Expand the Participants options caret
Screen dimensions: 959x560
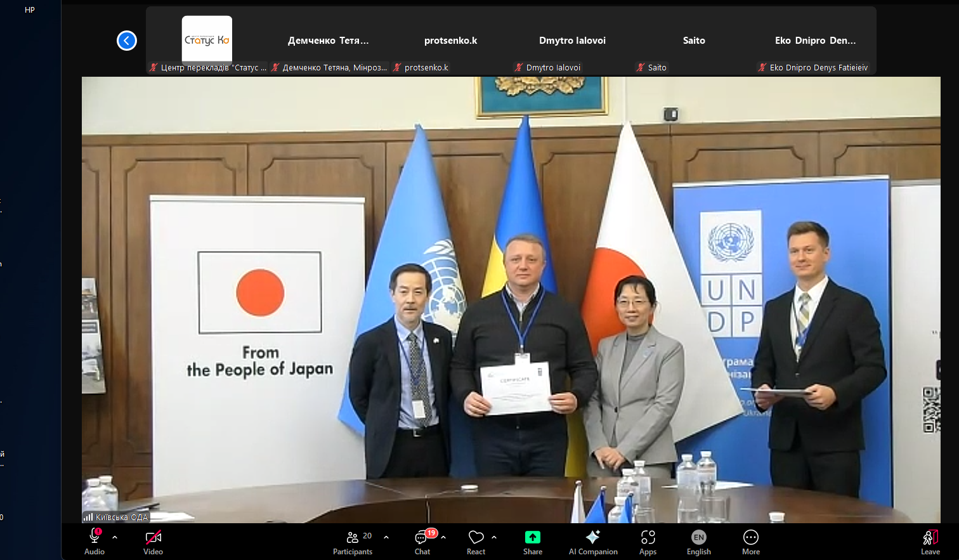(x=386, y=537)
